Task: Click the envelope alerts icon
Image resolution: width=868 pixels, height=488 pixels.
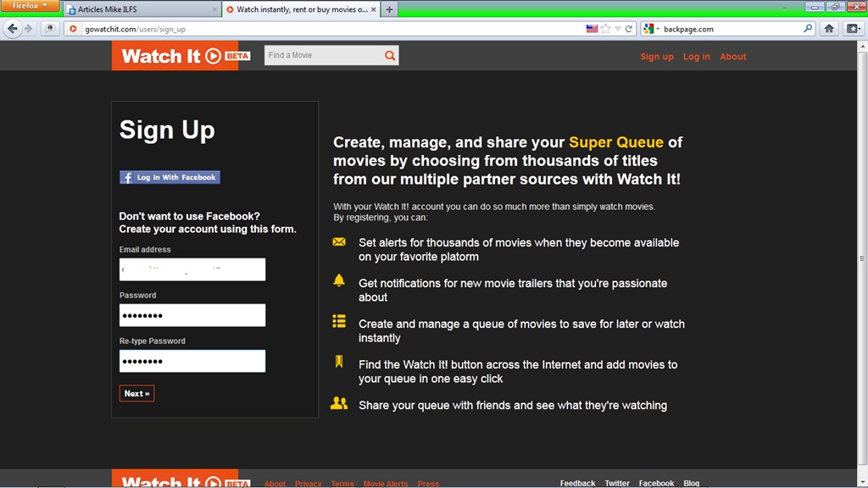Action: pos(339,241)
